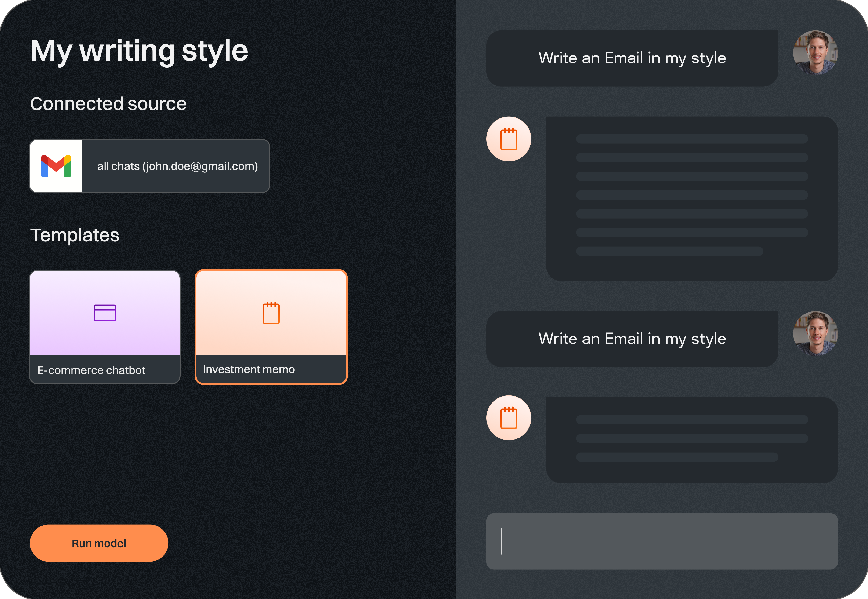Click the orange notepad icon in Investment memo

point(271,313)
